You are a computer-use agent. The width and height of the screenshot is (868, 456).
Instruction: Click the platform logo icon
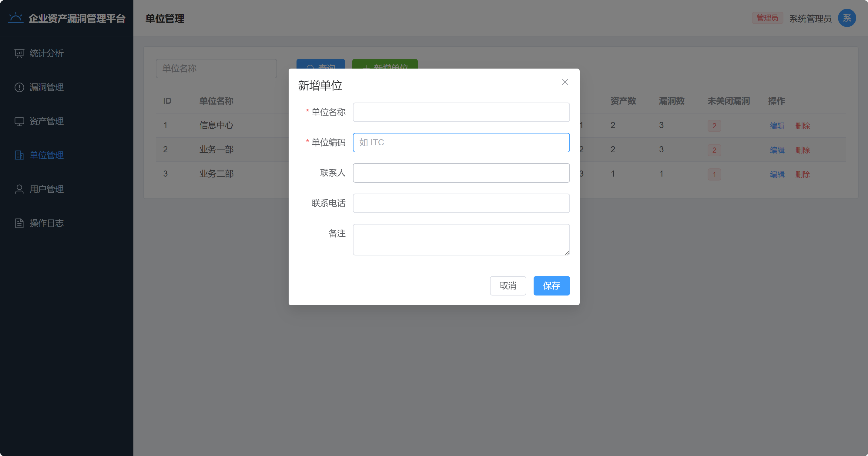[15, 18]
